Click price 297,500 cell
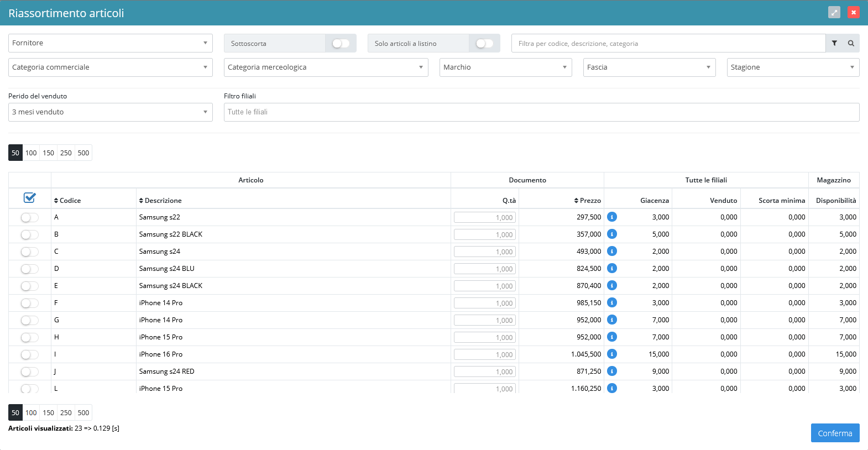 589,217
